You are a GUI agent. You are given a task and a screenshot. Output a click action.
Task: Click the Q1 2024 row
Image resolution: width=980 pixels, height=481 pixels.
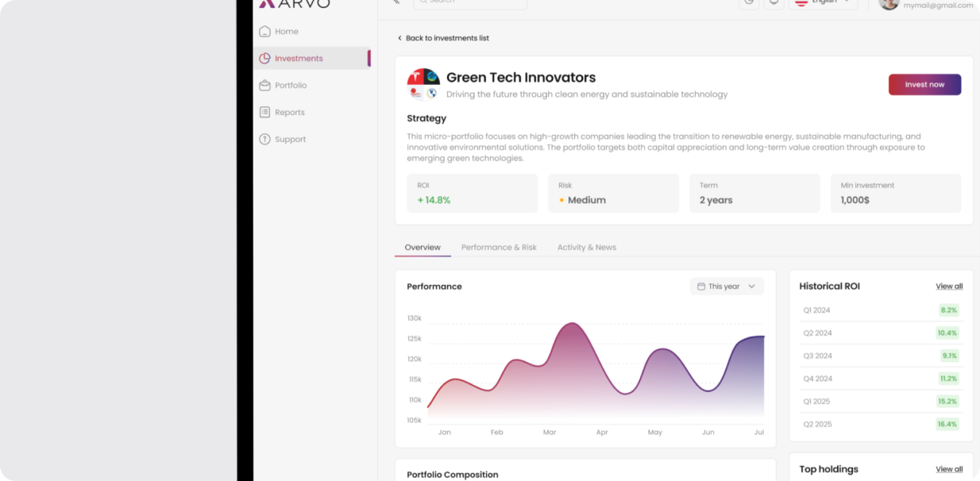coord(881,310)
